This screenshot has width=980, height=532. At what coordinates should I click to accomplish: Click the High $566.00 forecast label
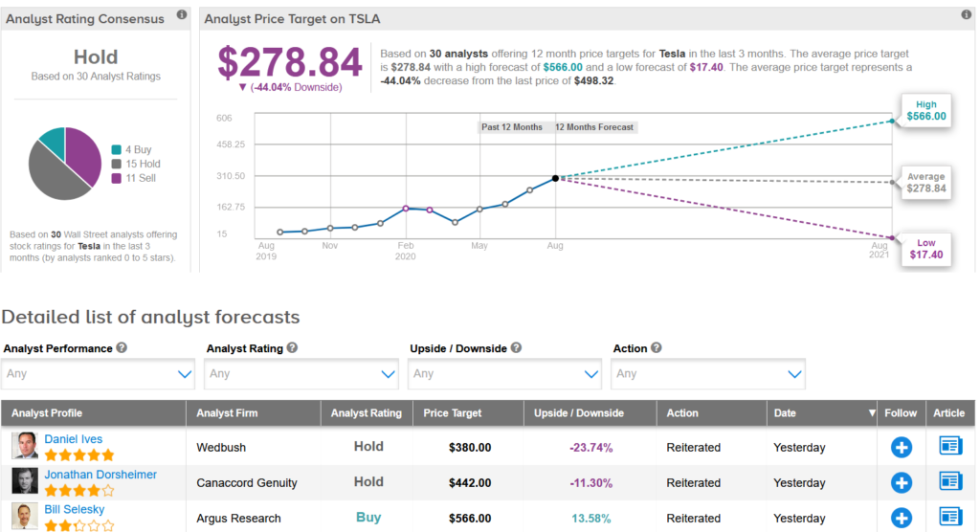[925, 110]
